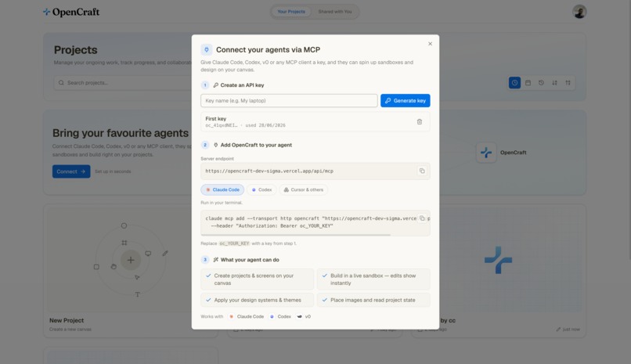The height and width of the screenshot is (364, 631).
Task: Click the square shape icon on New Project illustration
Action: [x=96, y=267]
